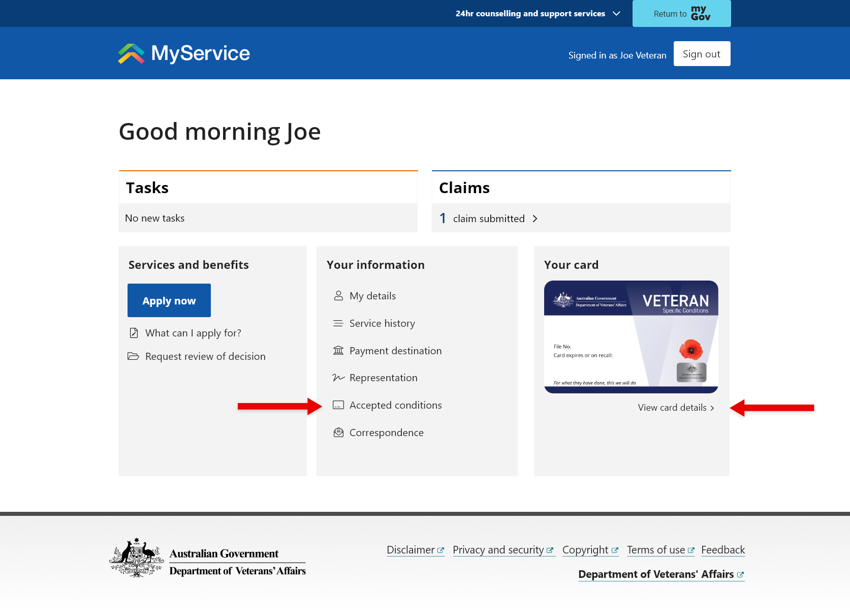Open Department of Veterans' Affairs link
Image resolution: width=850 pixels, height=616 pixels.
point(661,574)
